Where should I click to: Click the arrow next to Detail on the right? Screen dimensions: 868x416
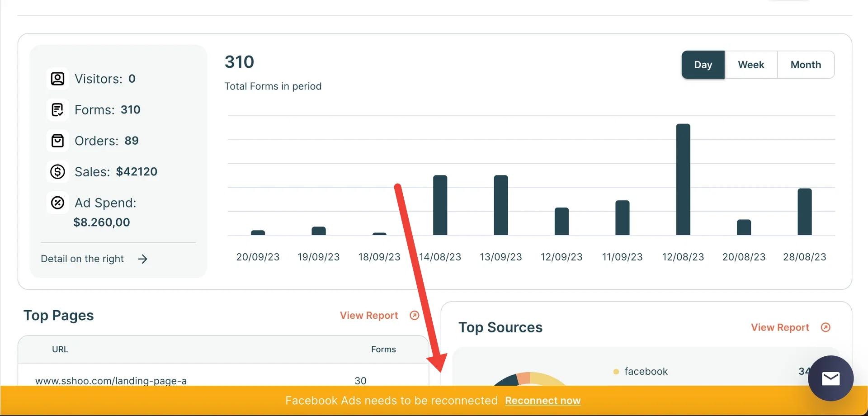[142, 259]
